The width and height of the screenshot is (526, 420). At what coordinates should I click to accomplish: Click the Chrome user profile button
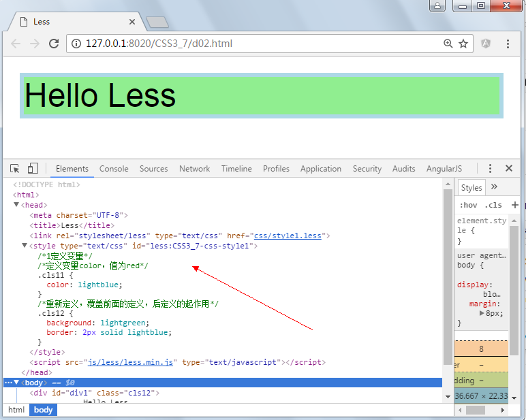pos(437,5)
